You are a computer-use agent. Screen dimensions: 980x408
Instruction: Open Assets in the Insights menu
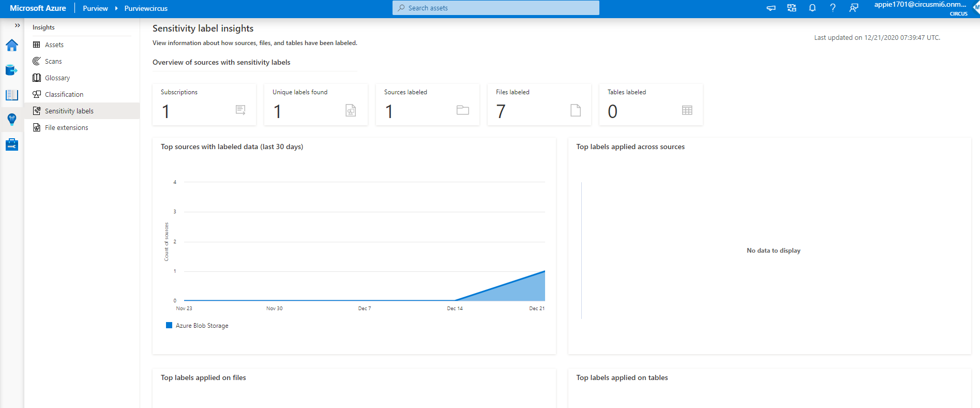click(x=54, y=45)
